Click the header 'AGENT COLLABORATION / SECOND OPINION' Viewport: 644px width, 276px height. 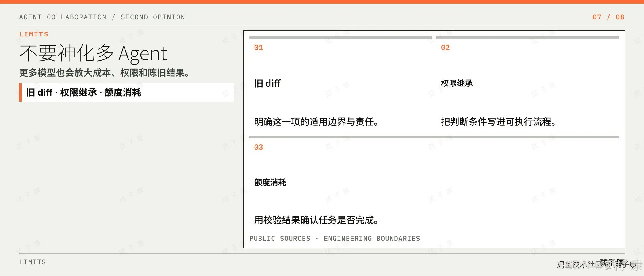coord(102,17)
